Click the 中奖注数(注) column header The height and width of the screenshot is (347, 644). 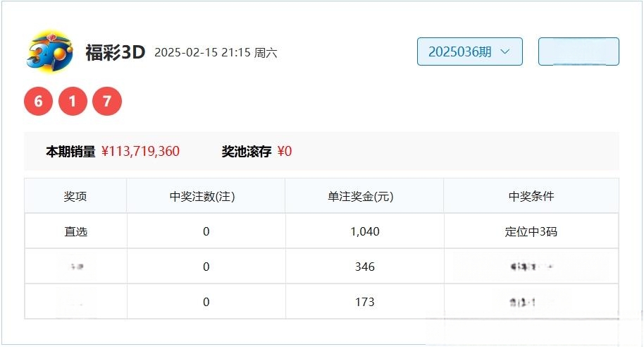tap(202, 197)
